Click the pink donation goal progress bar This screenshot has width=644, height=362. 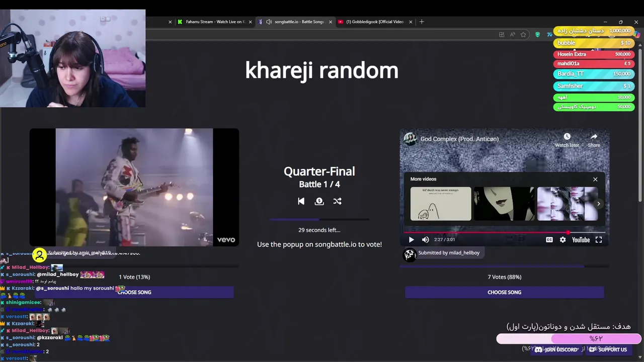coord(569,339)
